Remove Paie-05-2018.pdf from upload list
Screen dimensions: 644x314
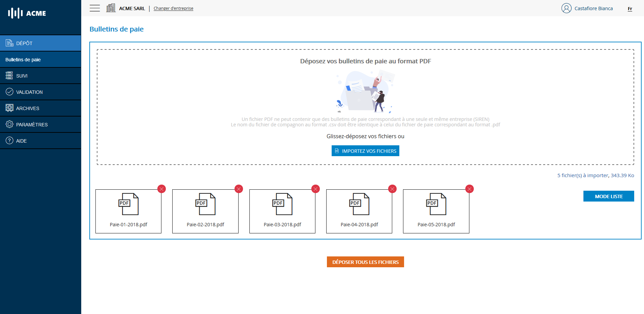tap(469, 189)
